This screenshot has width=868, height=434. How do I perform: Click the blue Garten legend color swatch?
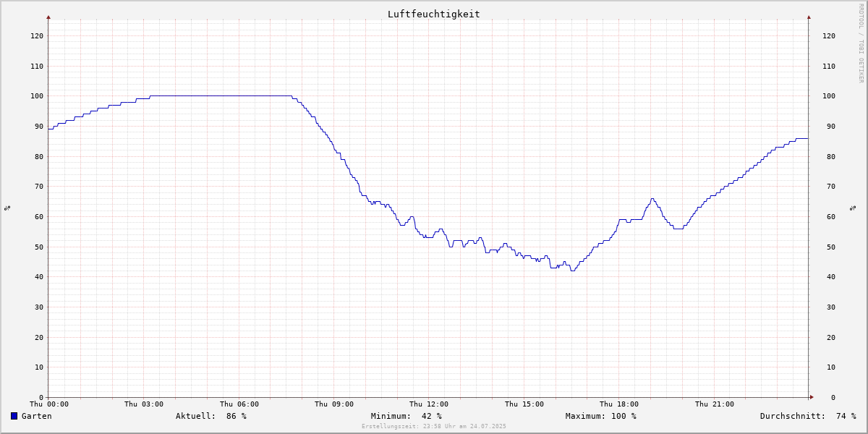click(x=14, y=416)
